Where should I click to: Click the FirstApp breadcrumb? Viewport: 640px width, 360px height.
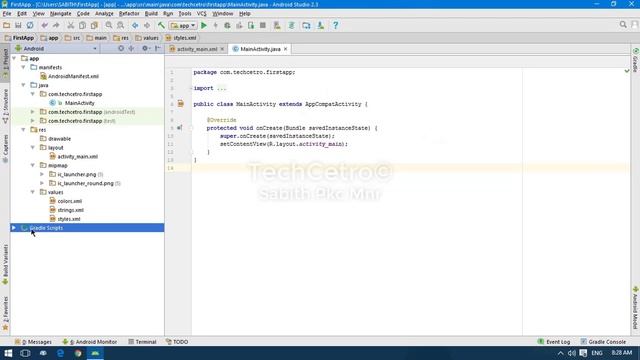tap(19, 38)
